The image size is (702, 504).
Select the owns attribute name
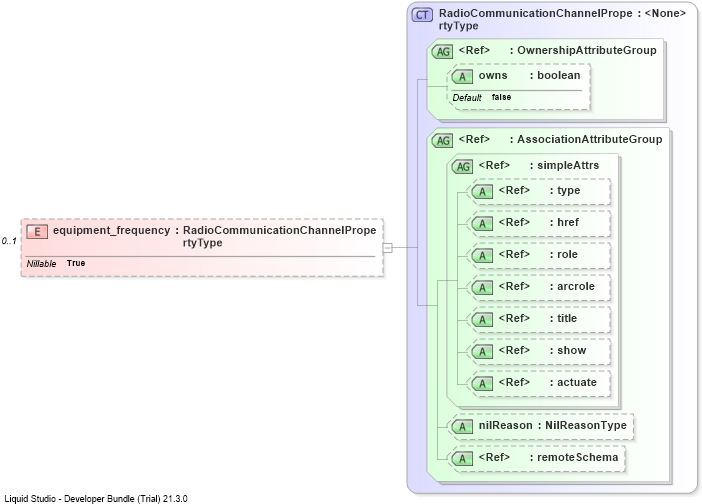pos(493,75)
